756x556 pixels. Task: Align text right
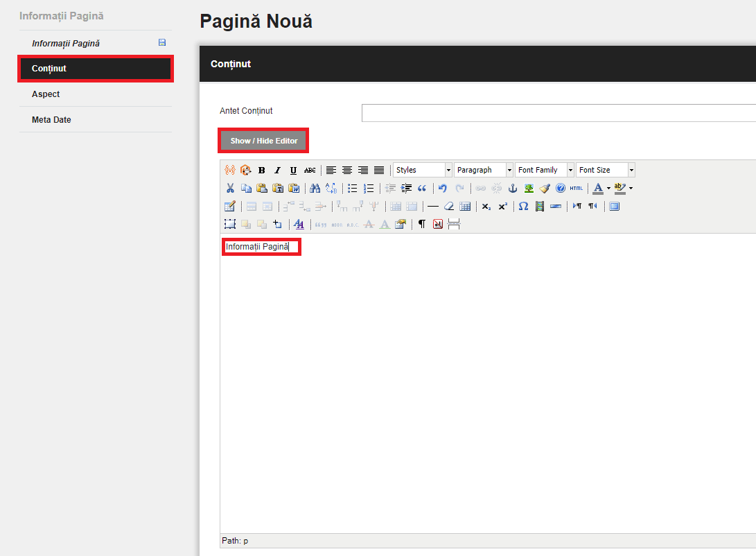click(x=363, y=171)
